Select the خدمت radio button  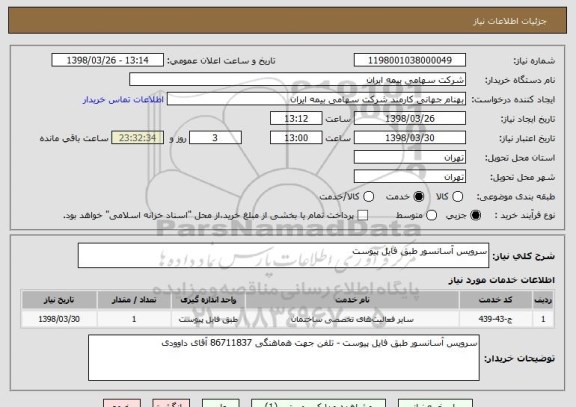pyautogui.click(x=418, y=197)
